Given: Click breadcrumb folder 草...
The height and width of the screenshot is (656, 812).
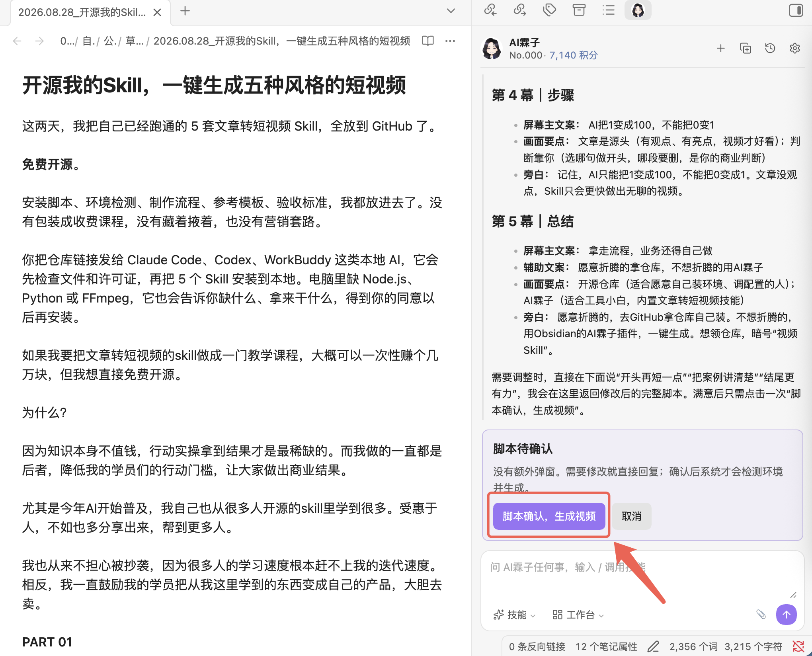Looking at the screenshot, I should tap(134, 41).
